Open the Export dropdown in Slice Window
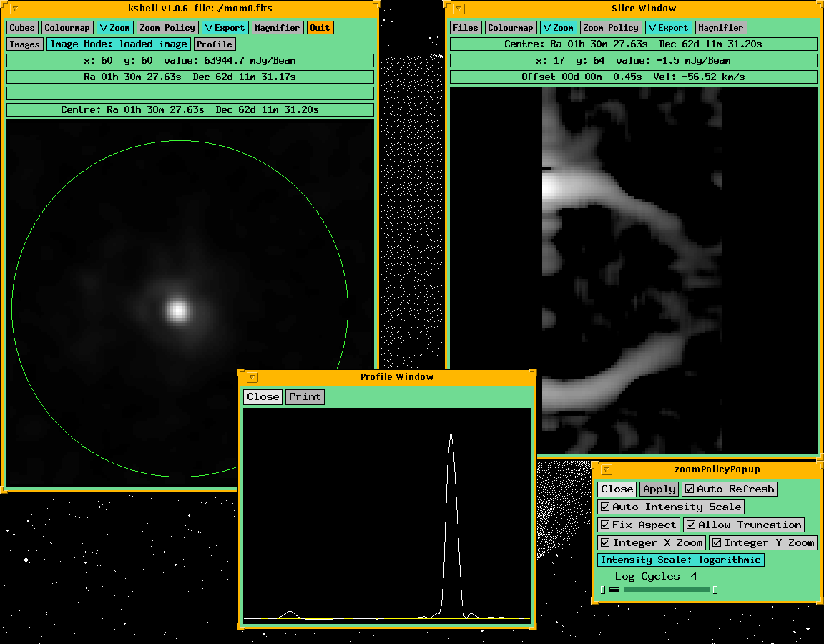 pyautogui.click(x=668, y=28)
